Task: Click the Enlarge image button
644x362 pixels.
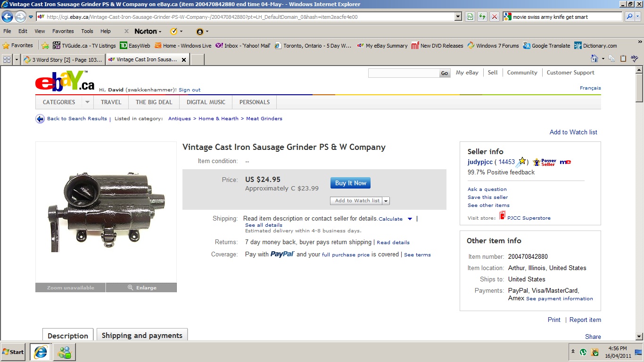Action: pos(141,288)
